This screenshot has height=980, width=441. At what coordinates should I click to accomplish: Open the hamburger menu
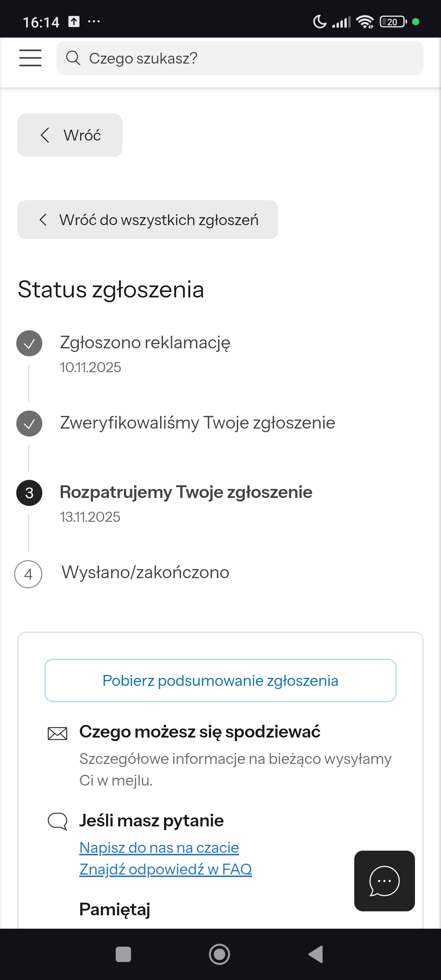[x=30, y=58]
